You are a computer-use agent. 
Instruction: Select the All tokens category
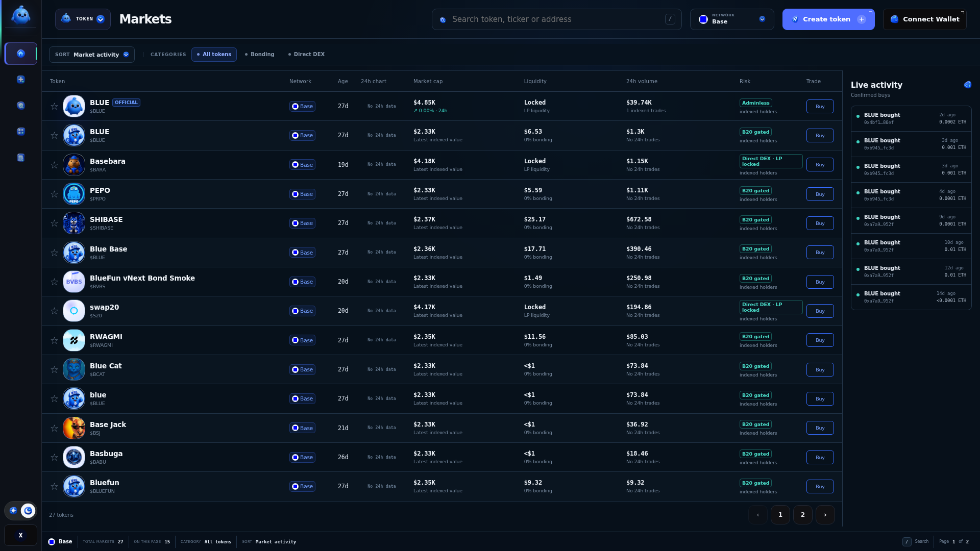click(214, 55)
